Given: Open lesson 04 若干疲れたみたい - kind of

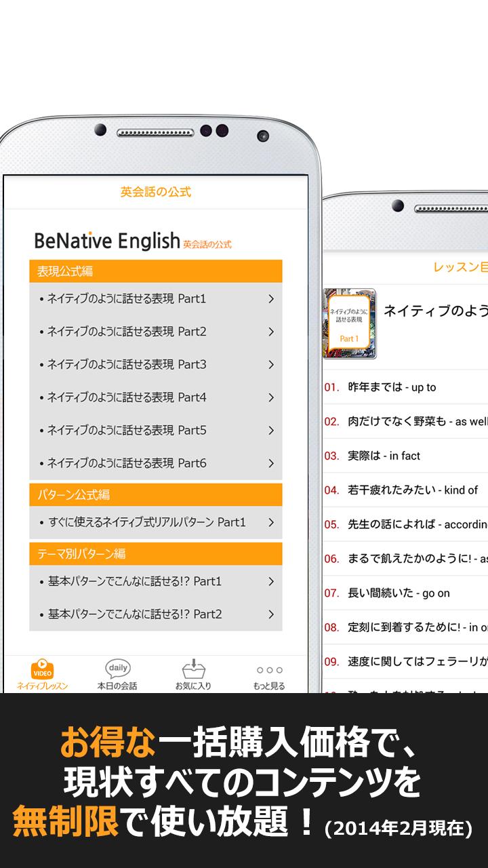Looking at the screenshot, I should (x=405, y=490).
